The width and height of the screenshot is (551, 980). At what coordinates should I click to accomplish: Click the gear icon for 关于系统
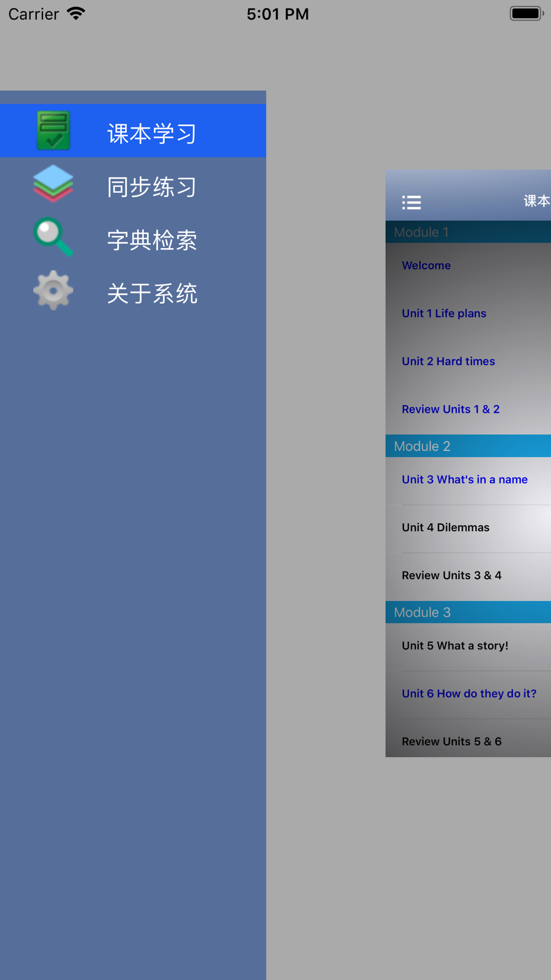click(x=53, y=290)
